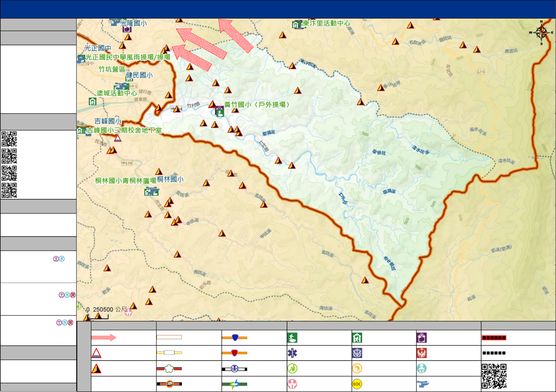Viewport: 556px width, 392px height.
Task: Click the 石灰水坑 label
Action: click(x=417, y=43)
